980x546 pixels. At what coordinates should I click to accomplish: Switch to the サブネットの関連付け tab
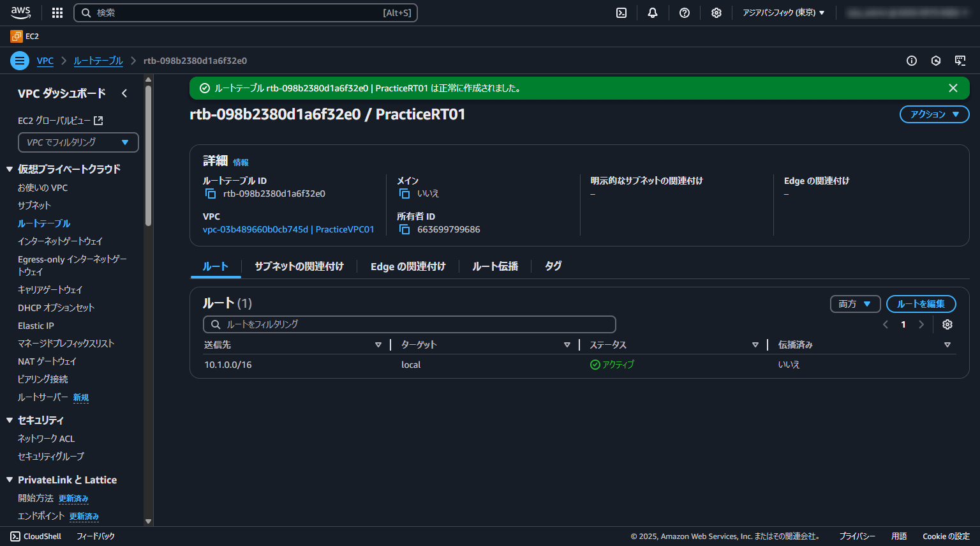[299, 266]
